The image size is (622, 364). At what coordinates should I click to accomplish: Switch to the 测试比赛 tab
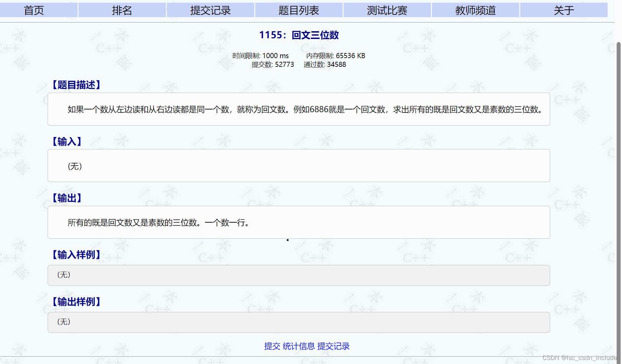point(387,10)
